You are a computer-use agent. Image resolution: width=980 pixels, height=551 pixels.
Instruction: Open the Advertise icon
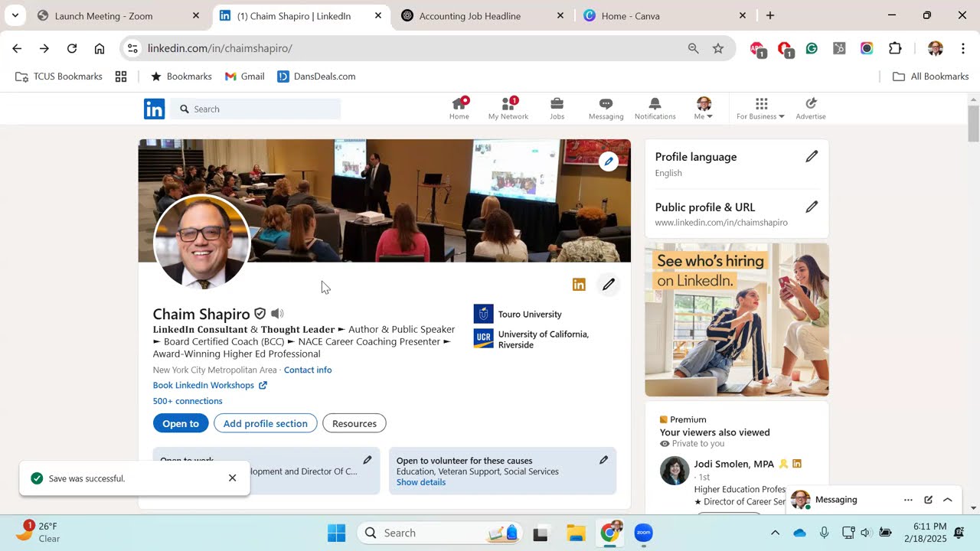pos(811,109)
